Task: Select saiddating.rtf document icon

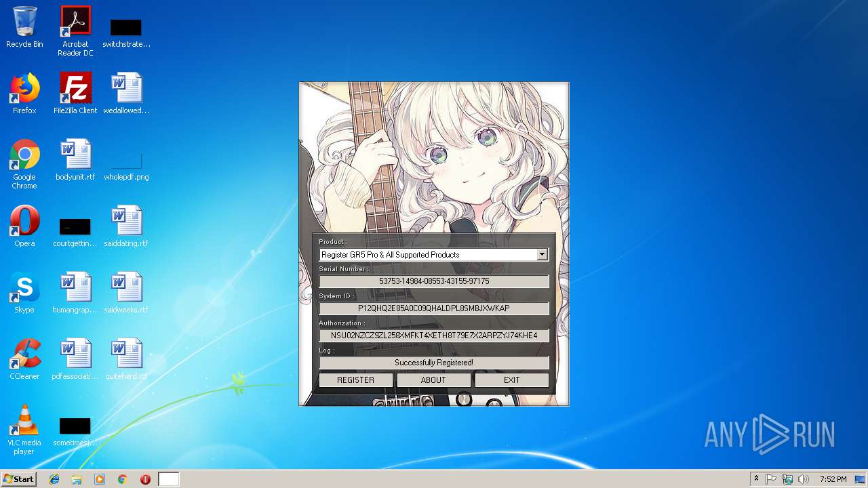Action: (126, 226)
